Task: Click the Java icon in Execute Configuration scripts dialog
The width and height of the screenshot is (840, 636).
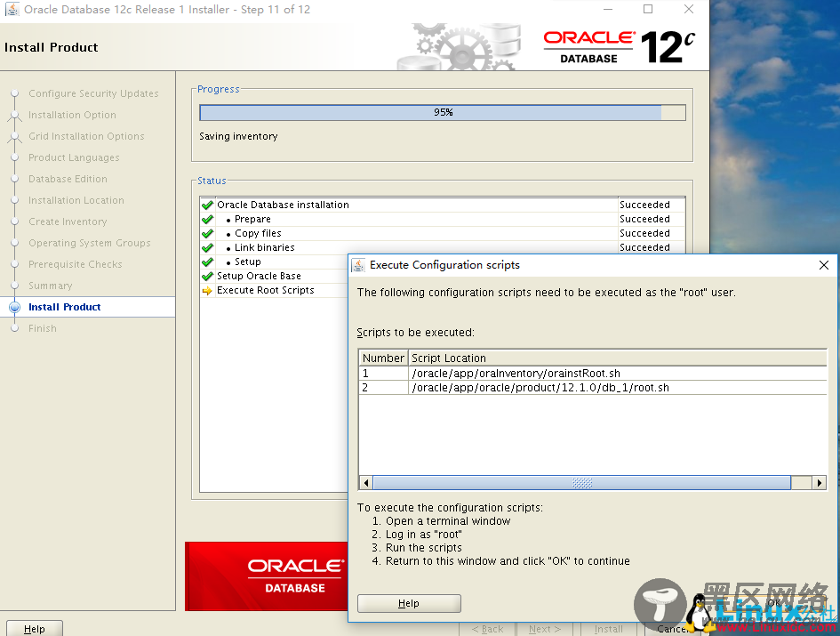Action: [x=358, y=265]
